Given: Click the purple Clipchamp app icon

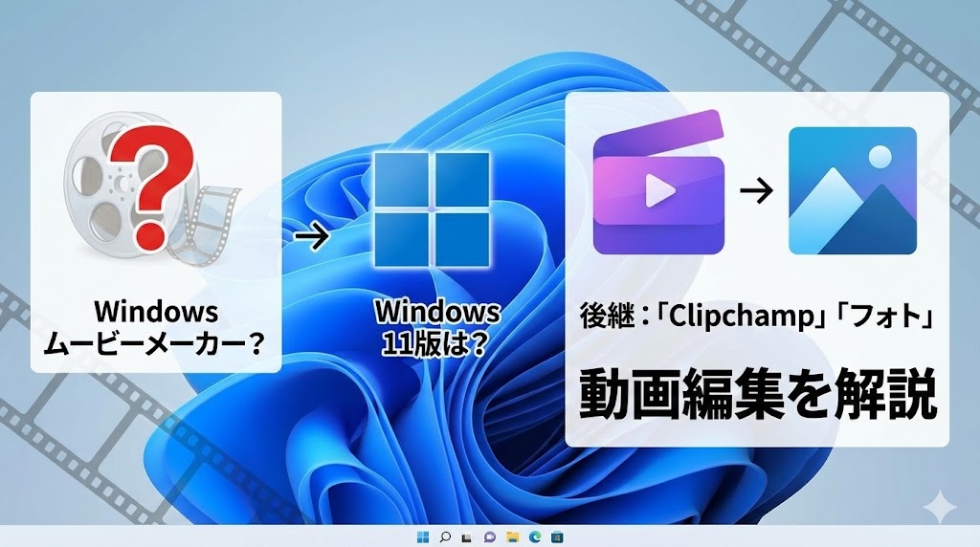Looking at the screenshot, I should 658,183.
